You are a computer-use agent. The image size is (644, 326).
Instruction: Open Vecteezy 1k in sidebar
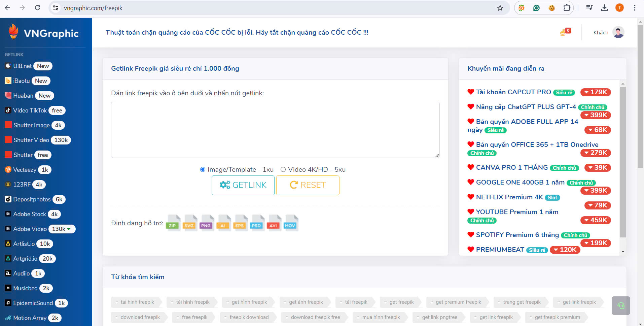tap(28, 170)
